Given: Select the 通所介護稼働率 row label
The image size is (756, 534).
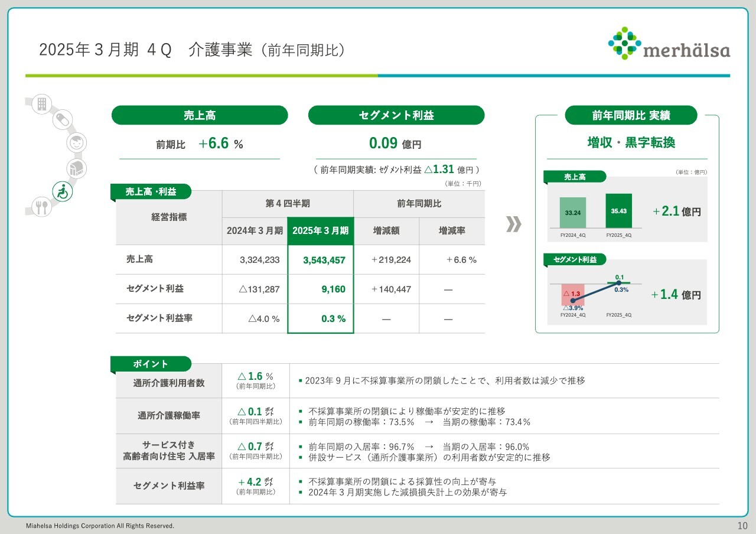Looking at the screenshot, I should click(x=169, y=415).
